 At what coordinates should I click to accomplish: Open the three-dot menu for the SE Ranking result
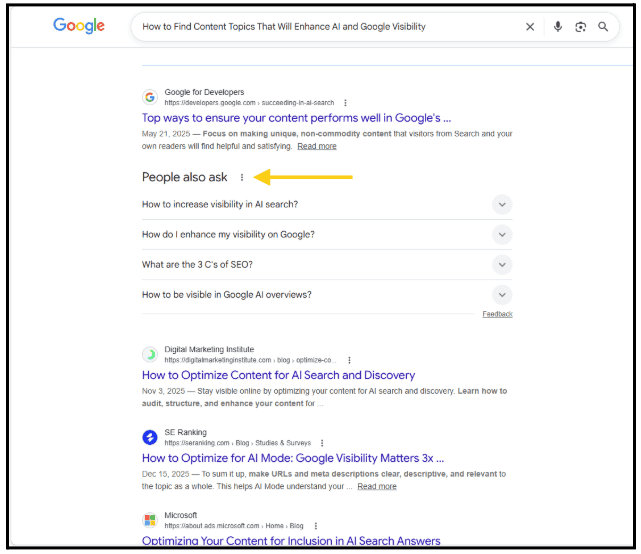coord(322,443)
